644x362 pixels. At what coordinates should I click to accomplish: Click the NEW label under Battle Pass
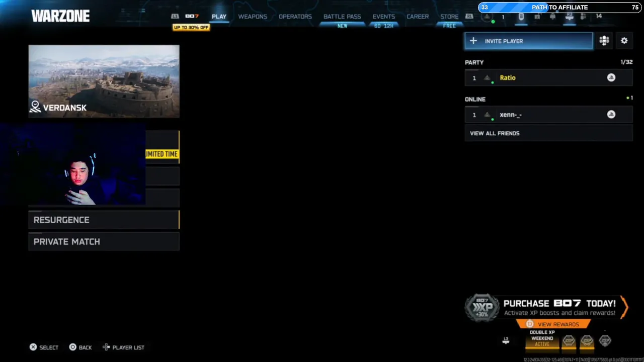[342, 26]
